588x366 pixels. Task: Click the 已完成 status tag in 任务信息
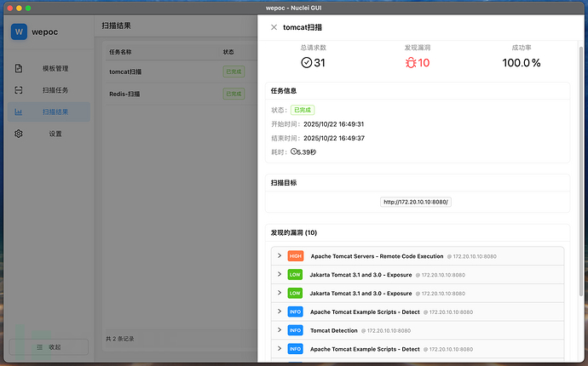pyautogui.click(x=303, y=110)
